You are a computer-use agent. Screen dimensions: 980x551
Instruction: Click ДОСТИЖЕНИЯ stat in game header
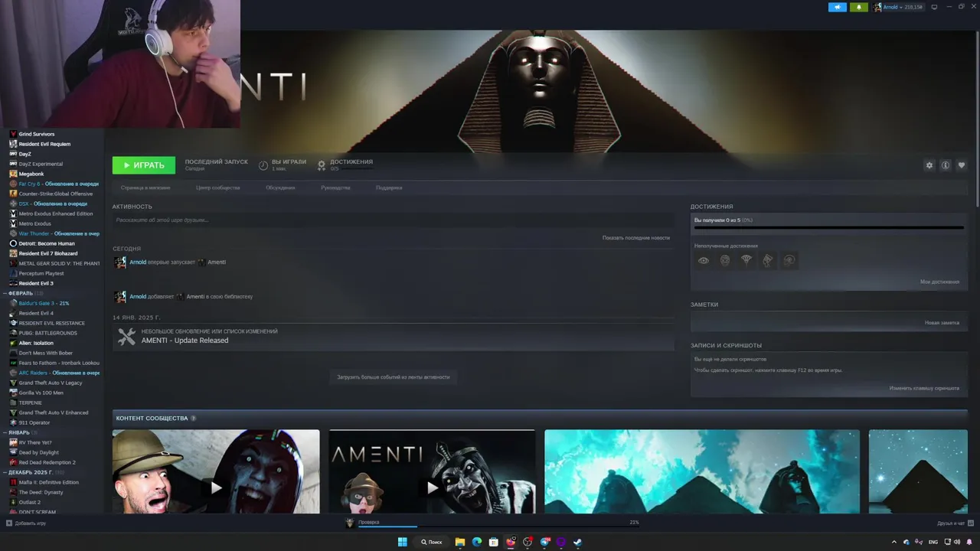(346, 165)
